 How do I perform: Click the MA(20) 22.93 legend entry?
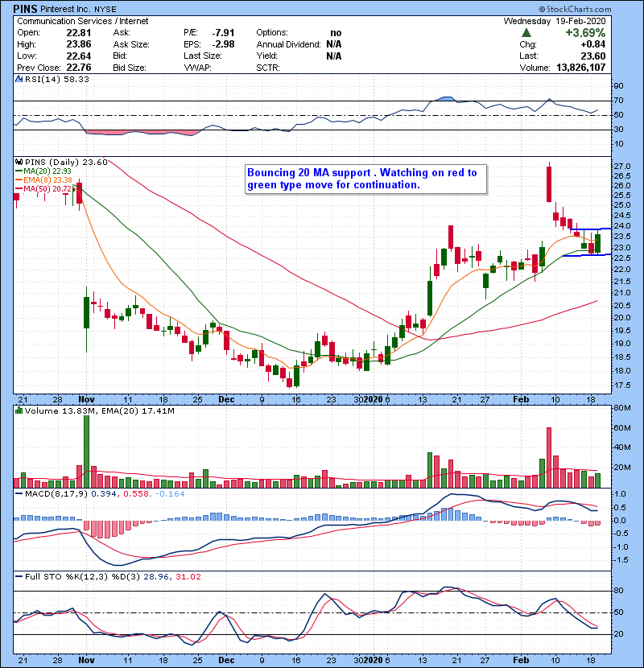(43, 171)
